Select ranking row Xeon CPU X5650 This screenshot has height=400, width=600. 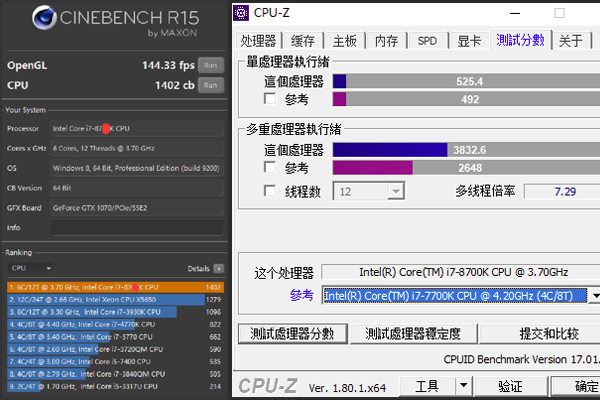point(115,299)
